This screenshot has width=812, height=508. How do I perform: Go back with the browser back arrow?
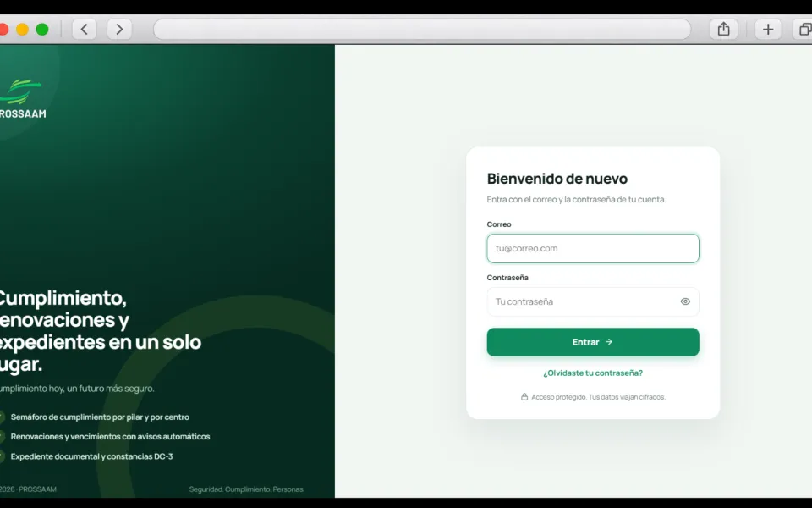[x=85, y=29]
